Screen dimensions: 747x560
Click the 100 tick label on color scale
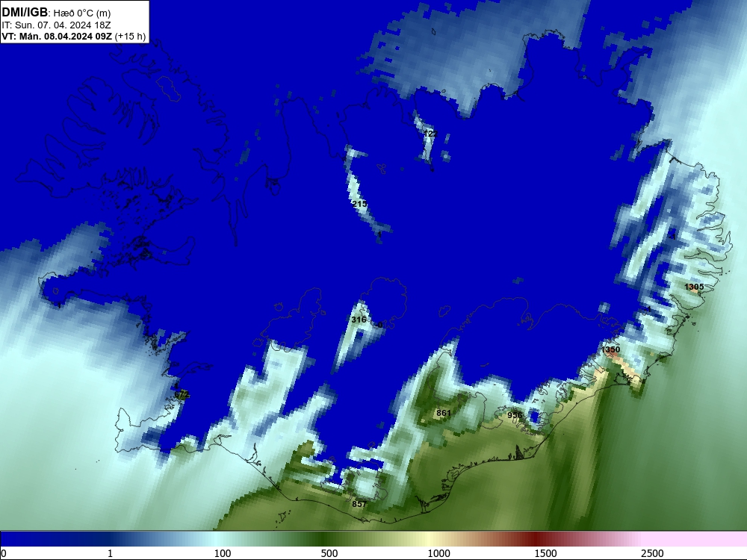point(223,553)
